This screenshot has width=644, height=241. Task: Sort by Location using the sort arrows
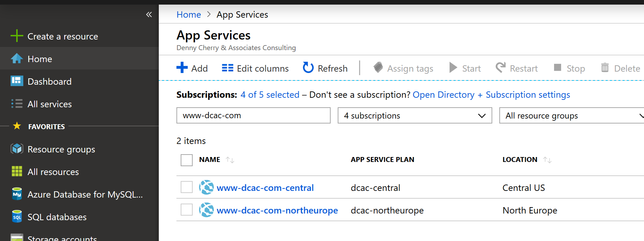coord(547,160)
